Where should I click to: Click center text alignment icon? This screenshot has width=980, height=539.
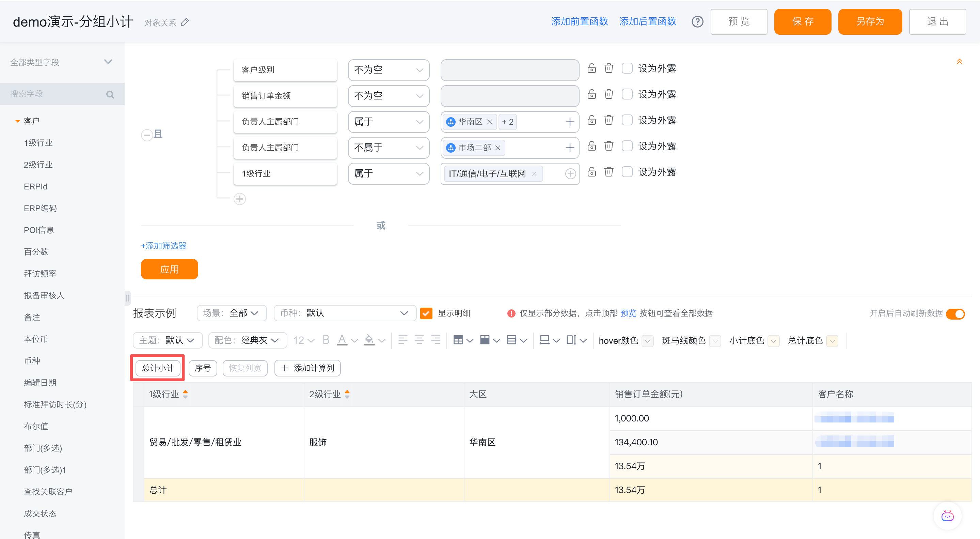[x=419, y=340]
